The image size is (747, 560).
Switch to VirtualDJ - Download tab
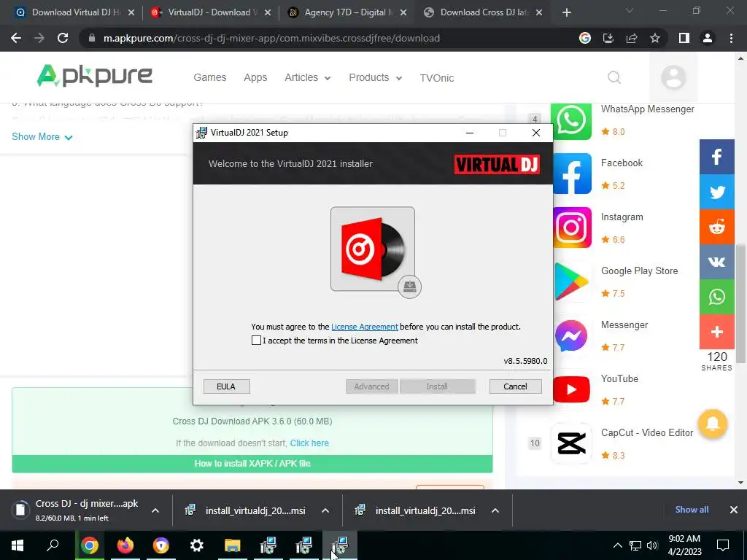click(x=209, y=12)
